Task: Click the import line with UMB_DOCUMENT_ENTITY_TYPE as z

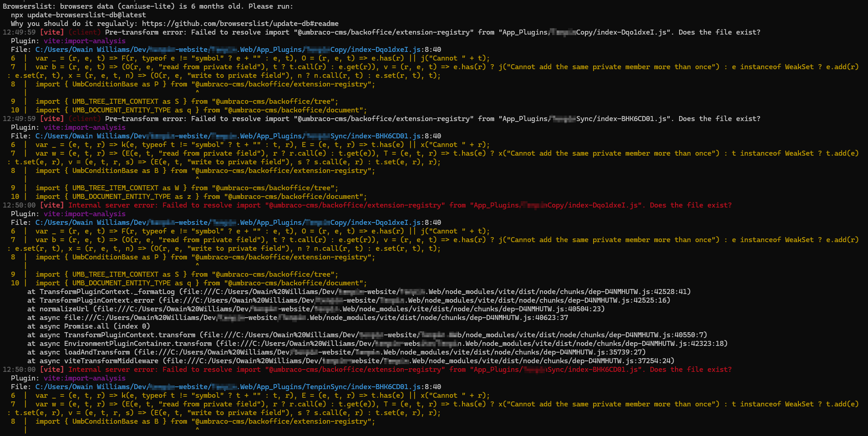Action: point(201,197)
